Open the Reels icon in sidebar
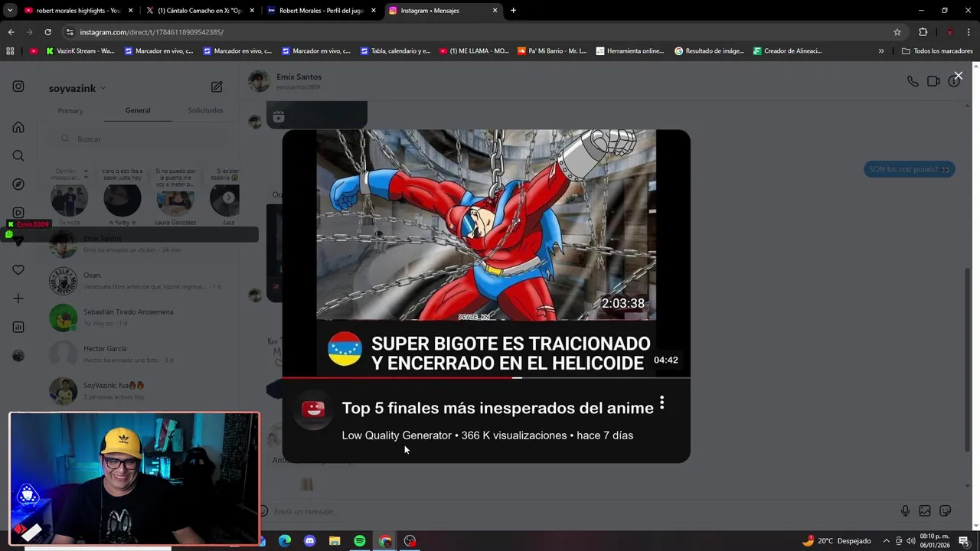Screen dimensions: 980x551 tap(18, 213)
